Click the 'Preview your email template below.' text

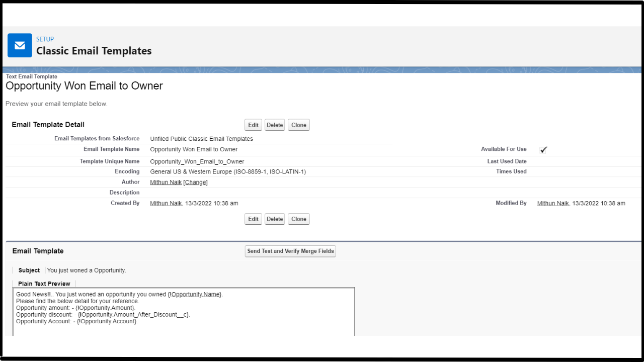pyautogui.click(x=56, y=104)
